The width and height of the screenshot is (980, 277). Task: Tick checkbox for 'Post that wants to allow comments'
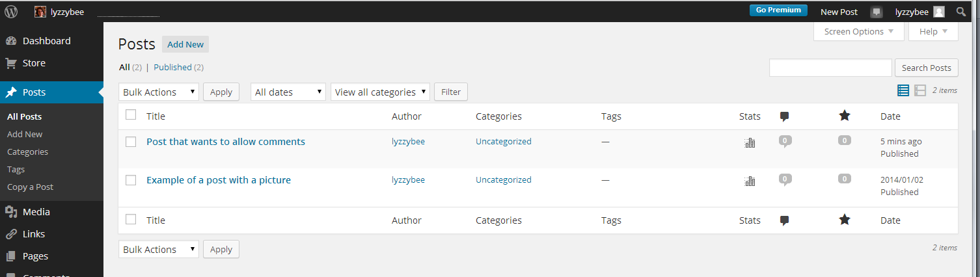[x=131, y=142]
